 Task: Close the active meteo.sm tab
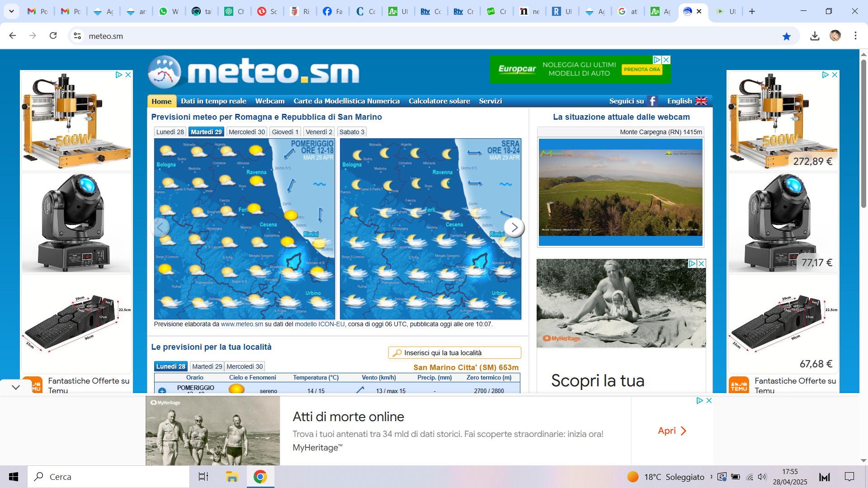(699, 11)
